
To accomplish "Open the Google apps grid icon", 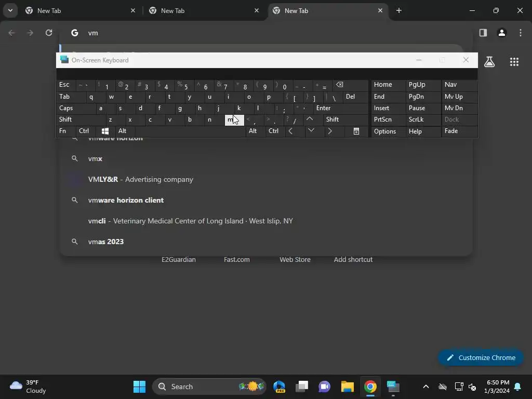I will tap(514, 62).
